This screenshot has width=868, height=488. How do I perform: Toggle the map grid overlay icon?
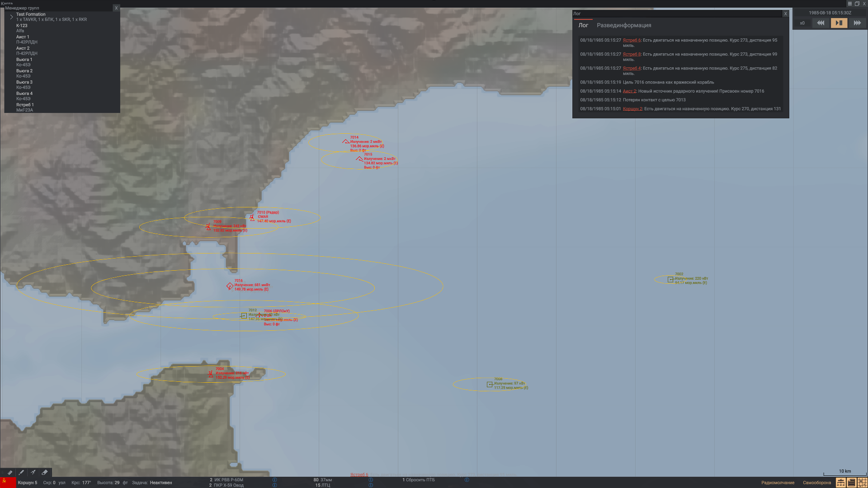[x=863, y=483]
